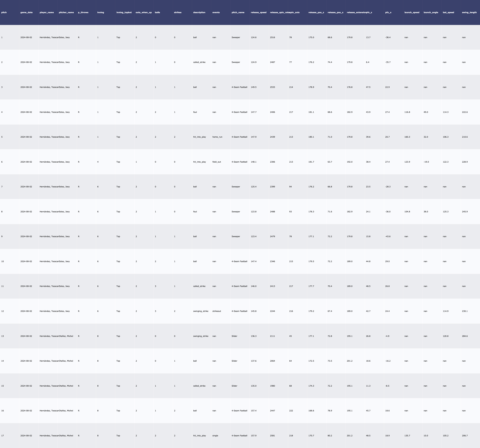Screen dimensions: 480x448
Task: Select the strikeout event cell
Action: [x=217, y=311]
